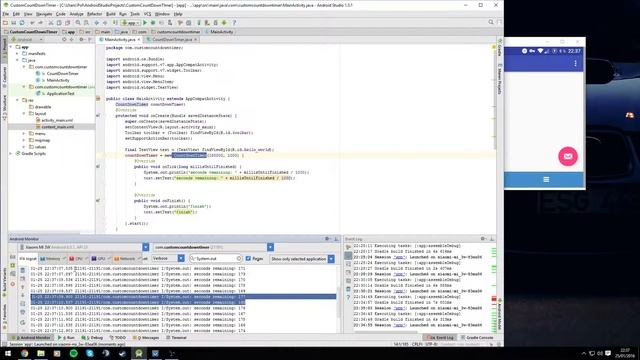Switch to the Network monitor tab
This screenshot has height=360, width=640.
[x=127, y=259]
